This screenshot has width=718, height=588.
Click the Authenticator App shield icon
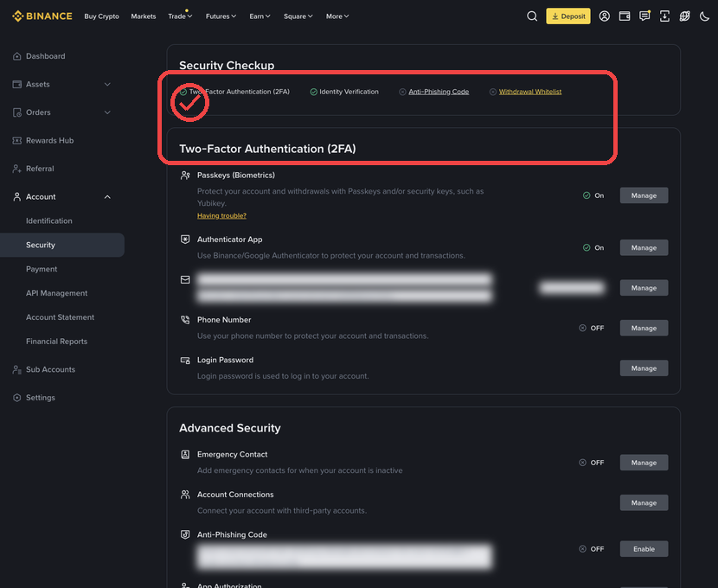[185, 240]
